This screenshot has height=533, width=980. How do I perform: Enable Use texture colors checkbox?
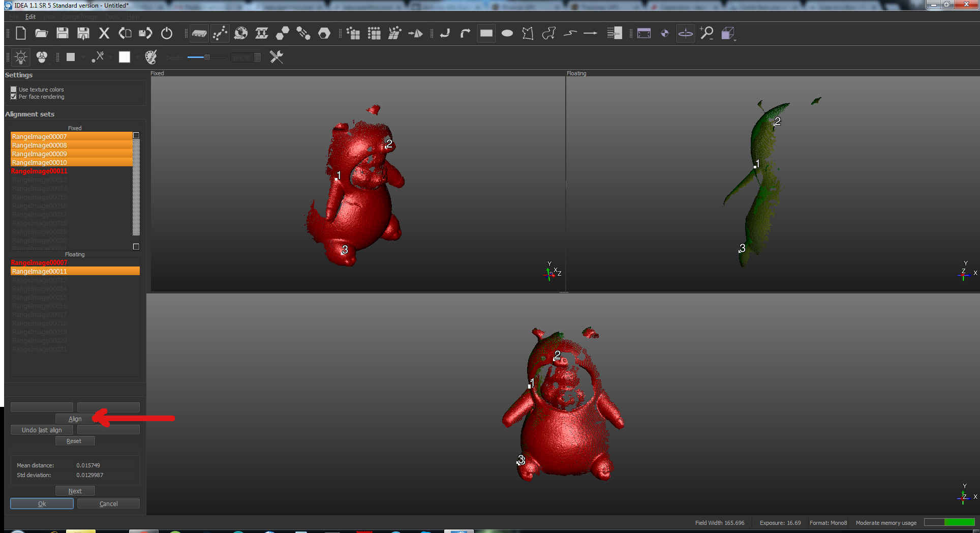tap(14, 90)
